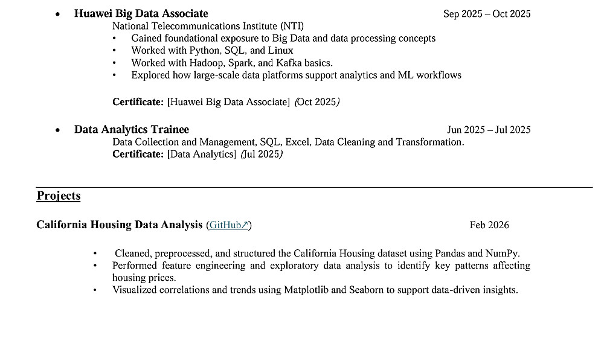
Task: Click the line about foundational Big Data exposure
Action: 283,38
